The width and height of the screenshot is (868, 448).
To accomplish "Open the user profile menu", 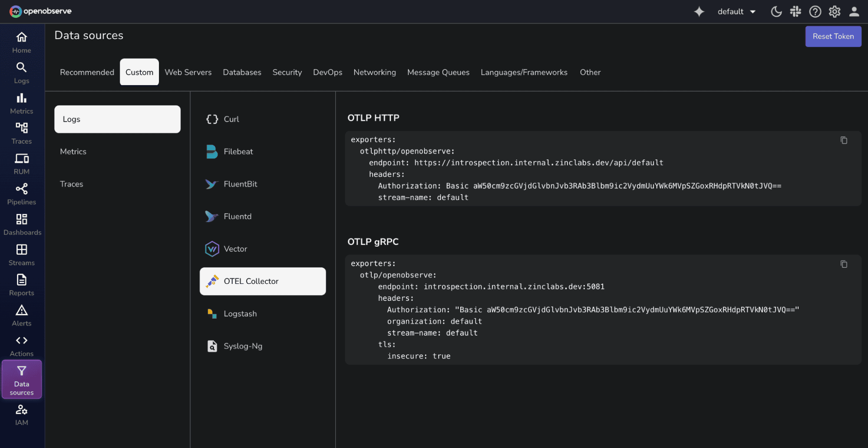I will 854,11.
